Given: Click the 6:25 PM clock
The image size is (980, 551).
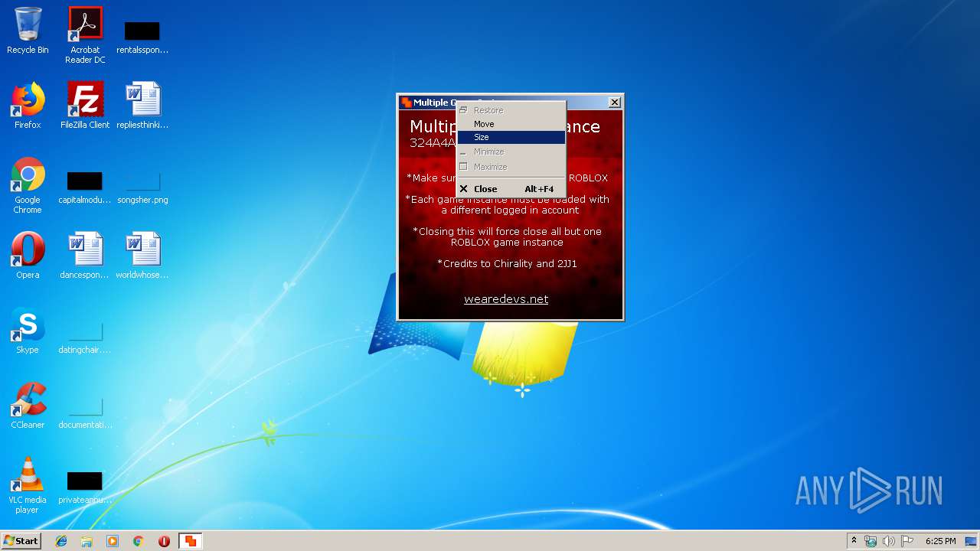Looking at the screenshot, I should point(940,541).
